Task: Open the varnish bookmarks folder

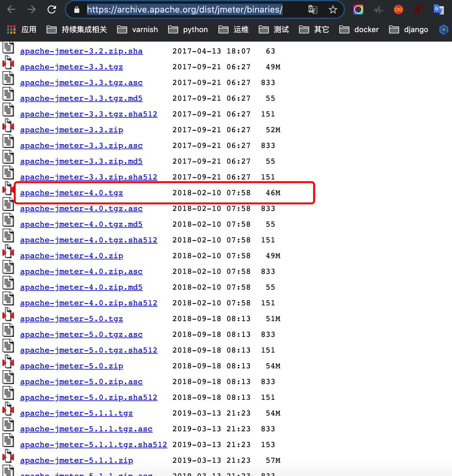Action: coord(138,30)
